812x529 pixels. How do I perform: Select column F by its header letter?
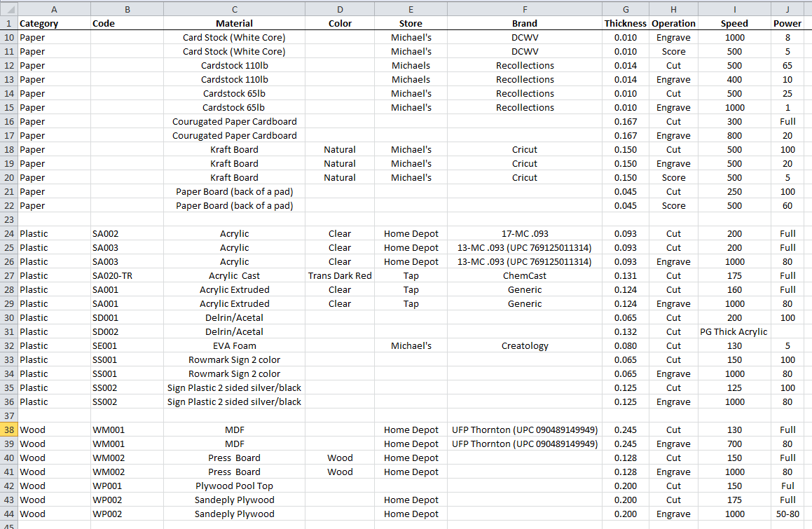pyautogui.click(x=525, y=9)
